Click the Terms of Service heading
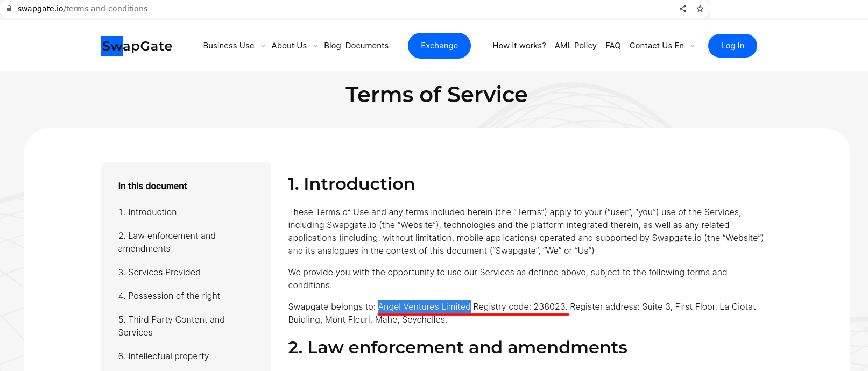This screenshot has width=868, height=371. click(436, 95)
